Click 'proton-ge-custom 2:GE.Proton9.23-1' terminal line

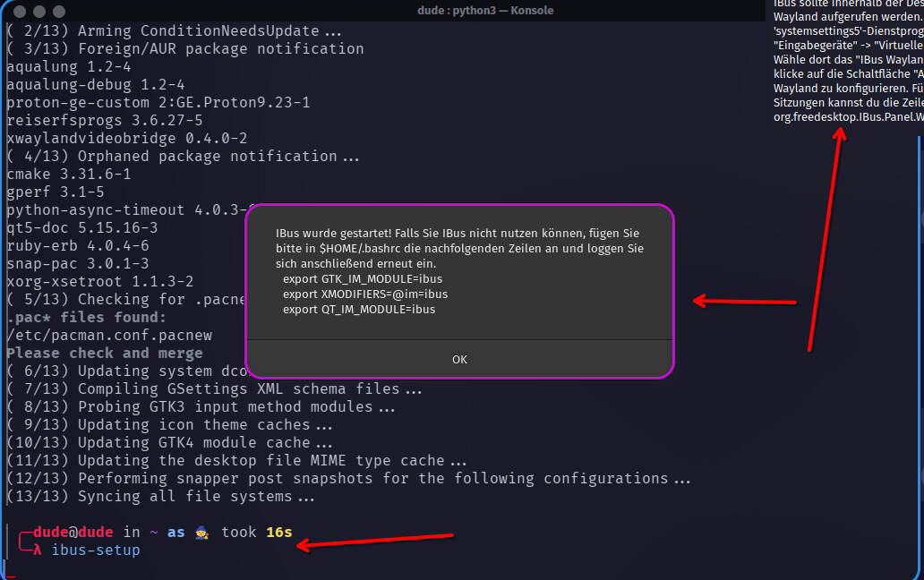tap(158, 102)
